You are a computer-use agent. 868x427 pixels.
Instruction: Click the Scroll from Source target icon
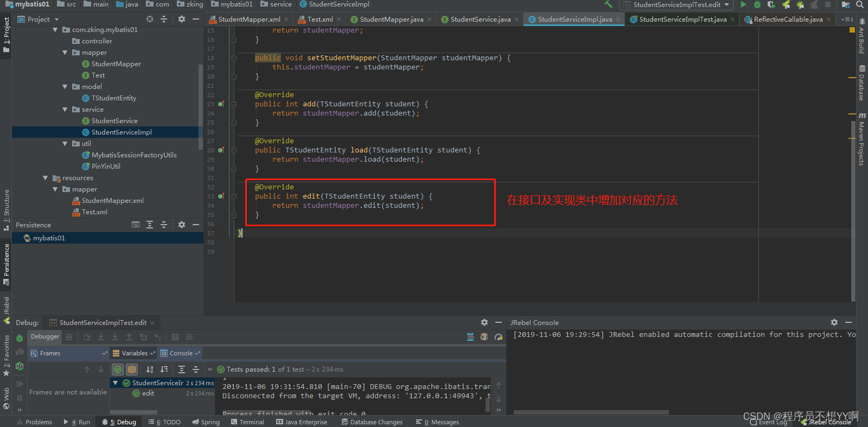(x=150, y=19)
